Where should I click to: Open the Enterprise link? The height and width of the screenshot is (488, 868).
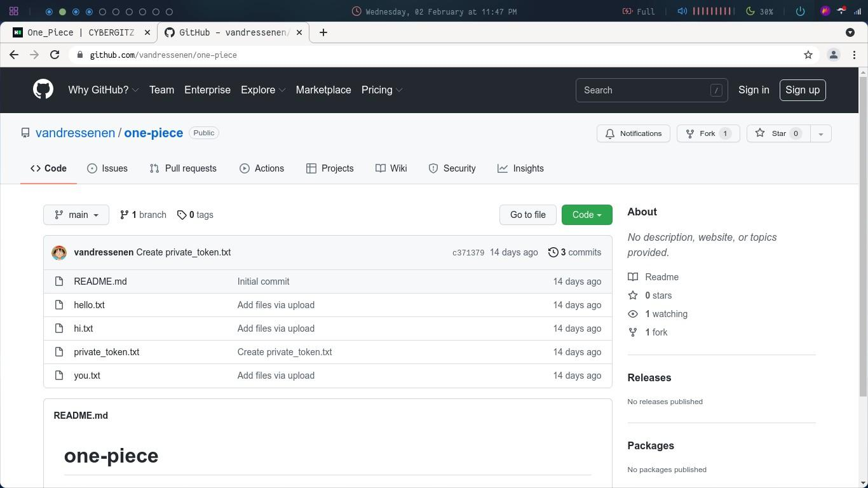point(207,90)
